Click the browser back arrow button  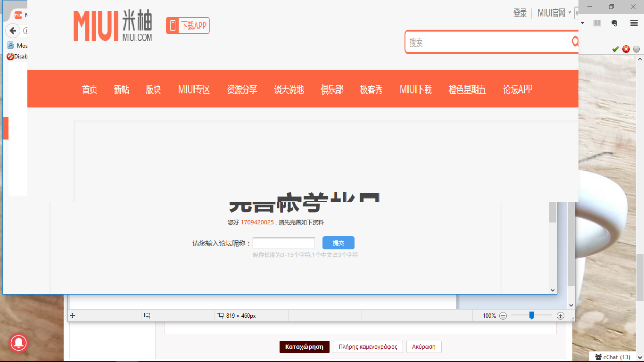point(13,31)
